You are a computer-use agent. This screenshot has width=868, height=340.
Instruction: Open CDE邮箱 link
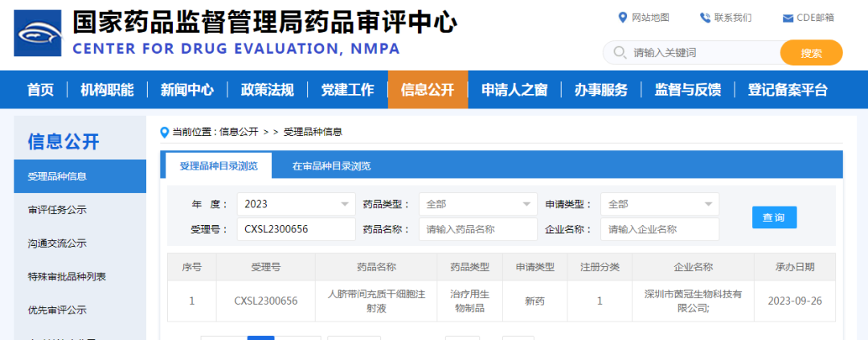(x=816, y=18)
